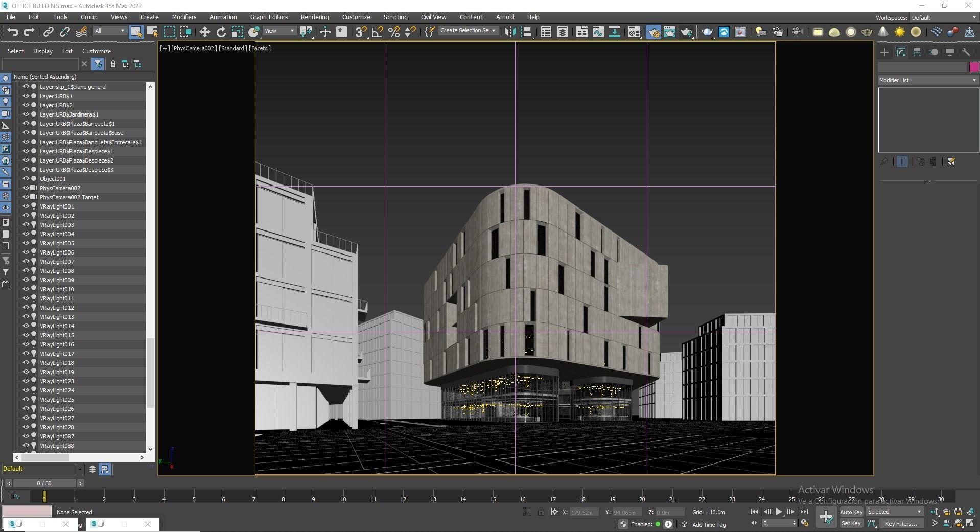Open the Arnold menu
The height and width of the screenshot is (532, 980).
(x=505, y=17)
